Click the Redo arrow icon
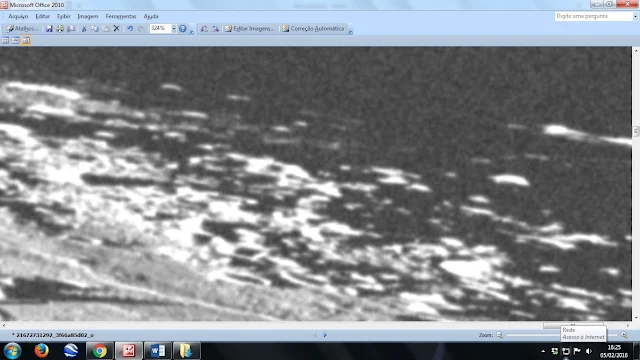 (141, 29)
